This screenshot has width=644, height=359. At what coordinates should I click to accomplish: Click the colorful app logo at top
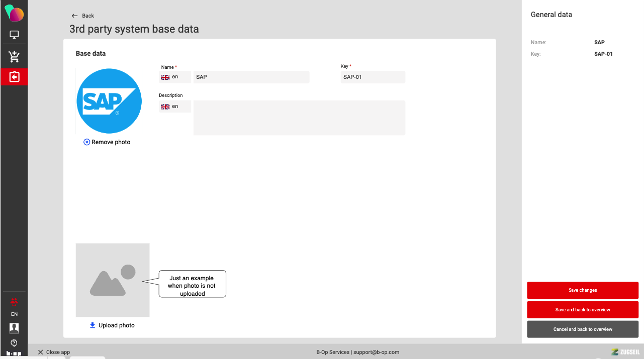coord(14,14)
